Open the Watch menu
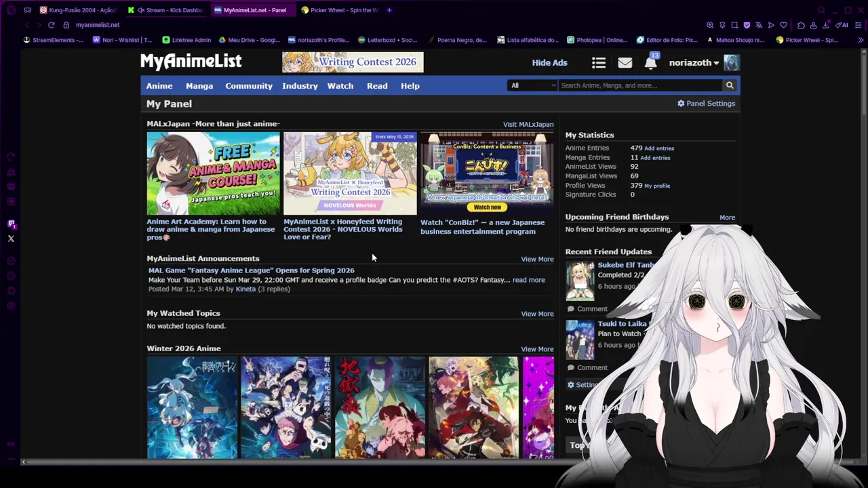 point(340,86)
